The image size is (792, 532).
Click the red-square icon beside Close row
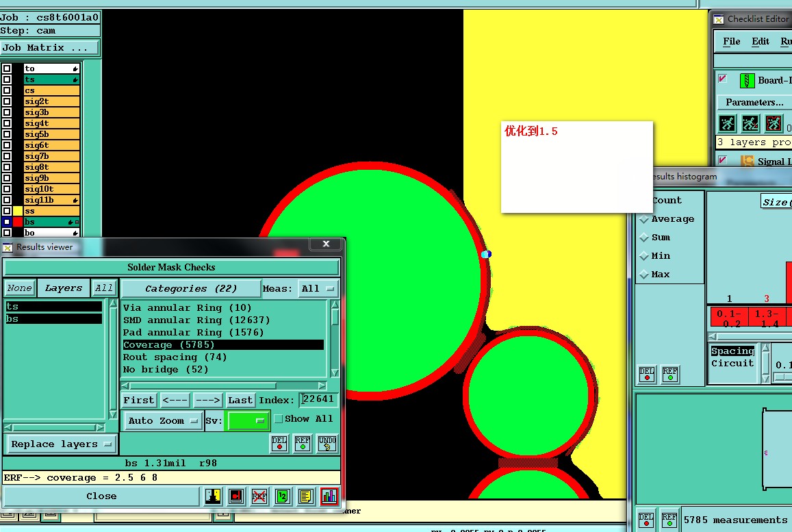coord(236,496)
